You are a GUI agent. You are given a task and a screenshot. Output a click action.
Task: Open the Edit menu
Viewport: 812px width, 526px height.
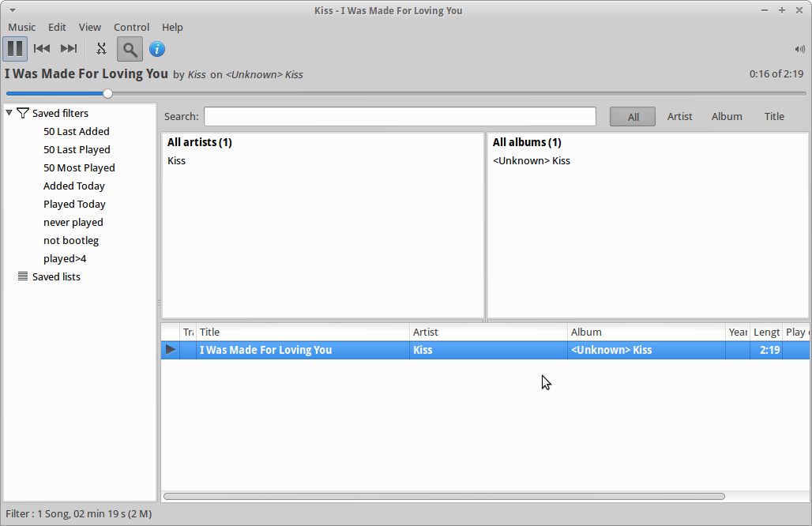tap(57, 28)
